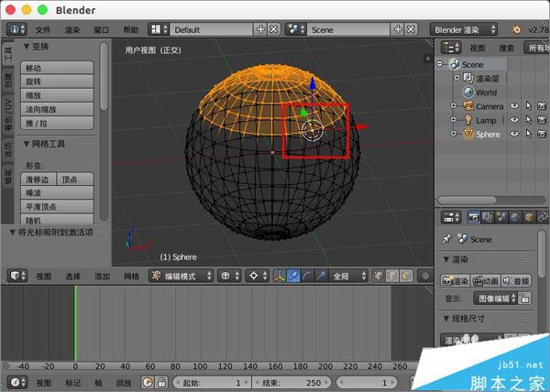Open the 帮助 menu
This screenshot has width=550, height=392.
[131, 30]
